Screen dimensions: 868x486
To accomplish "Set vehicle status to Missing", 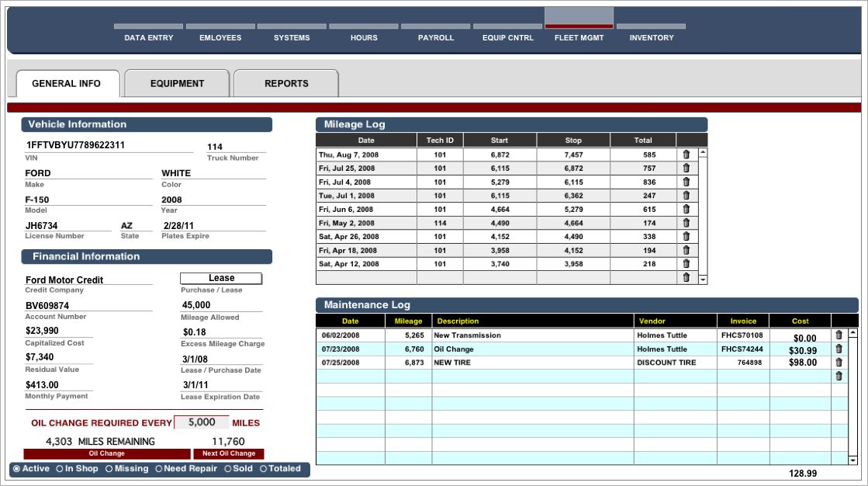I will [x=109, y=469].
